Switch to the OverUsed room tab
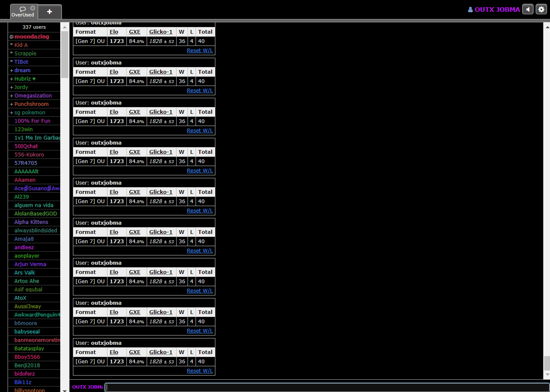This screenshot has height=392, width=550. point(23,12)
